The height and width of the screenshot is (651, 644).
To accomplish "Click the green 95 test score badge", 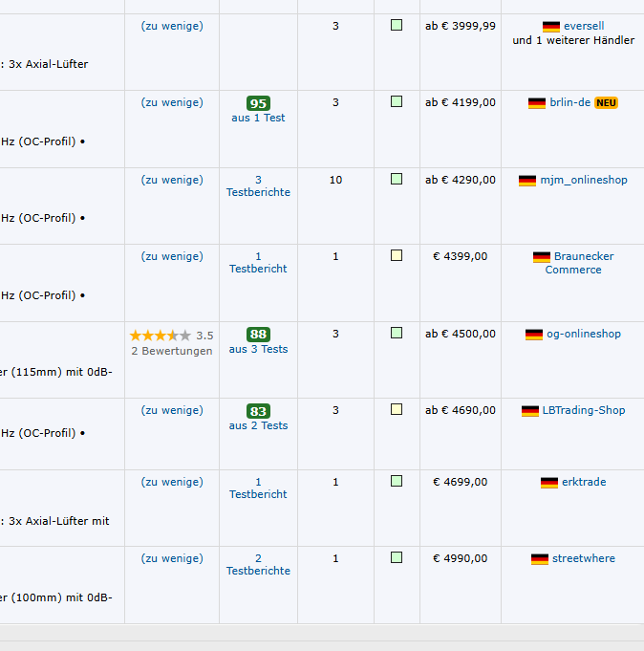I will click(x=258, y=103).
